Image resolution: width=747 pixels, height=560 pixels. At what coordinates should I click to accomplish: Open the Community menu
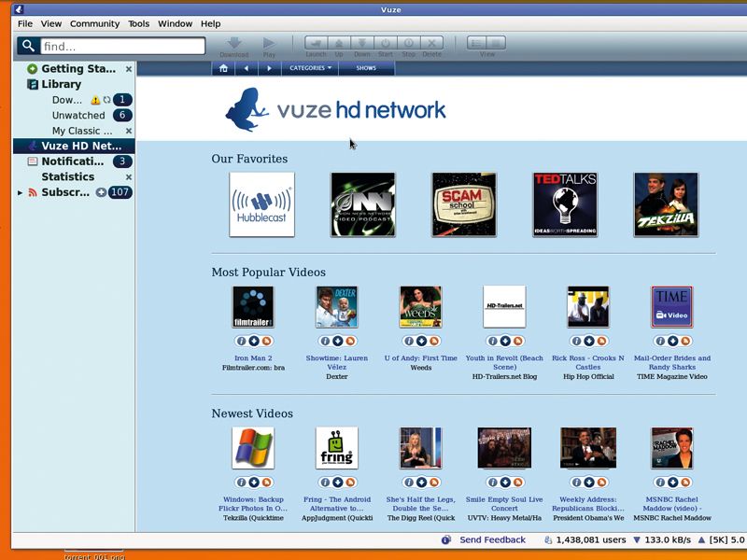[x=94, y=24]
